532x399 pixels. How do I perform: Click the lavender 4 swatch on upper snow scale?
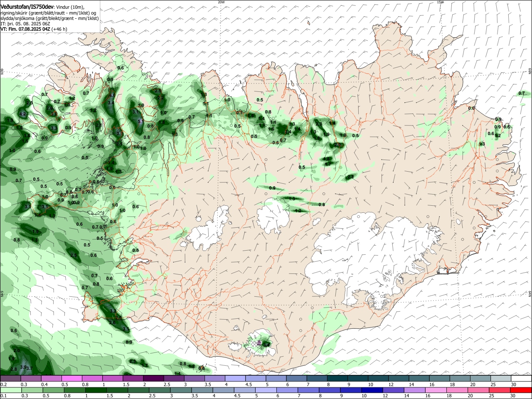pyautogui.click(x=235, y=379)
